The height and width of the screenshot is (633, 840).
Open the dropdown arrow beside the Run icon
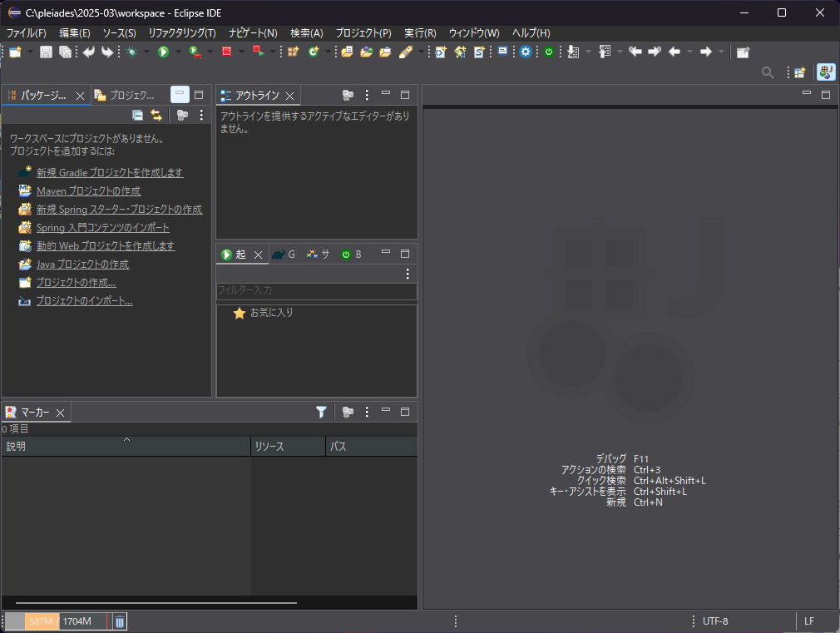click(x=178, y=52)
